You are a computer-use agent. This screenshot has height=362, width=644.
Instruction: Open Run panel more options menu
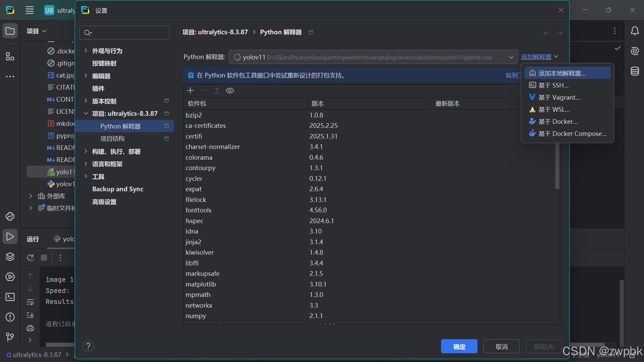[60, 258]
